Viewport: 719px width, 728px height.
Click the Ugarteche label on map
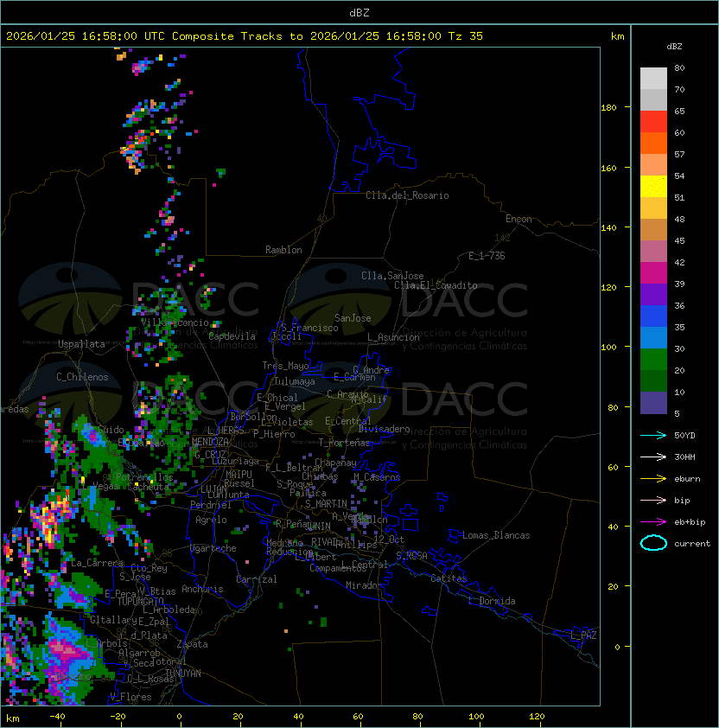click(x=213, y=548)
